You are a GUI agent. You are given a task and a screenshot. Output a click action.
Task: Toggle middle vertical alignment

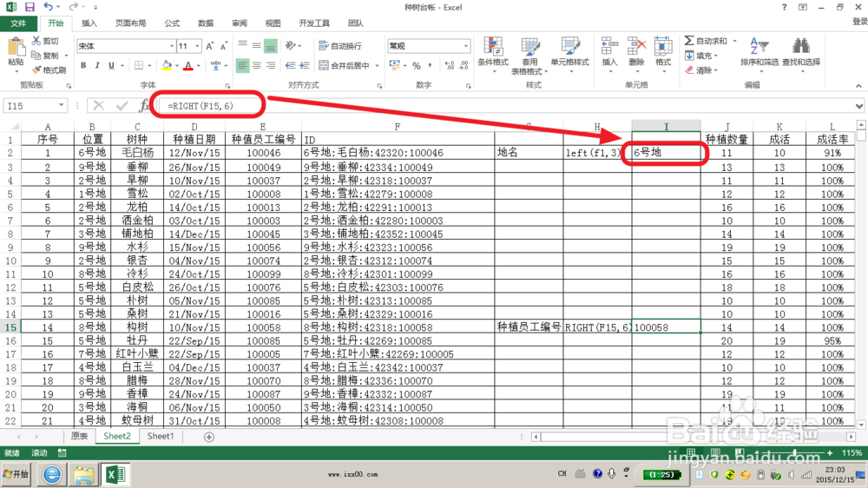pyautogui.click(x=256, y=46)
